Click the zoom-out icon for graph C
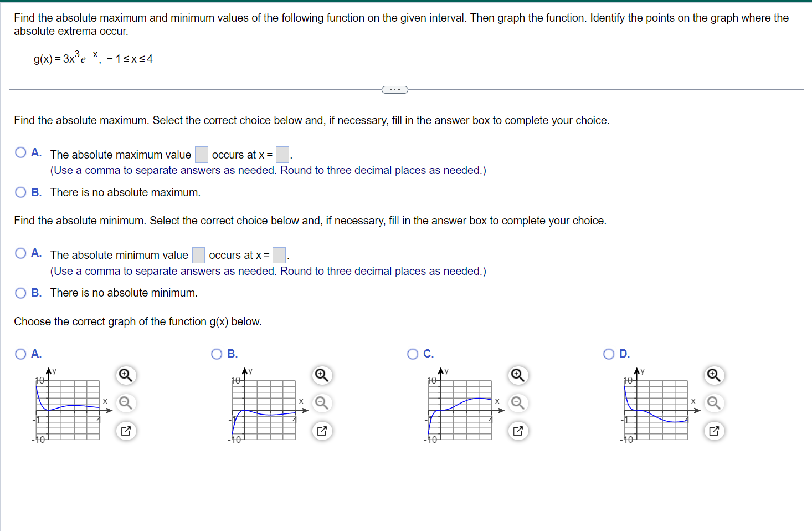 click(518, 403)
